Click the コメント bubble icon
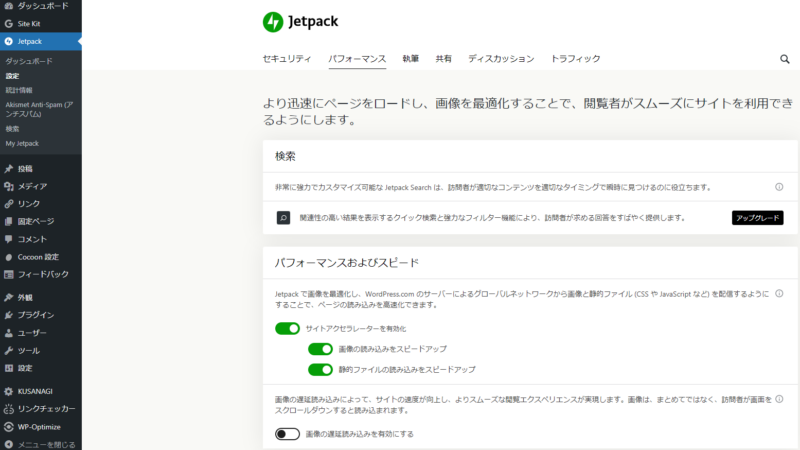This screenshot has height=450, width=800. pyautogui.click(x=9, y=239)
